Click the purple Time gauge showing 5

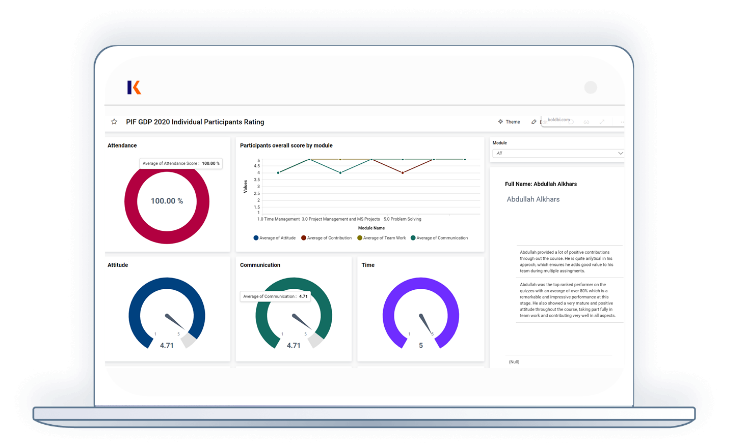(421, 313)
